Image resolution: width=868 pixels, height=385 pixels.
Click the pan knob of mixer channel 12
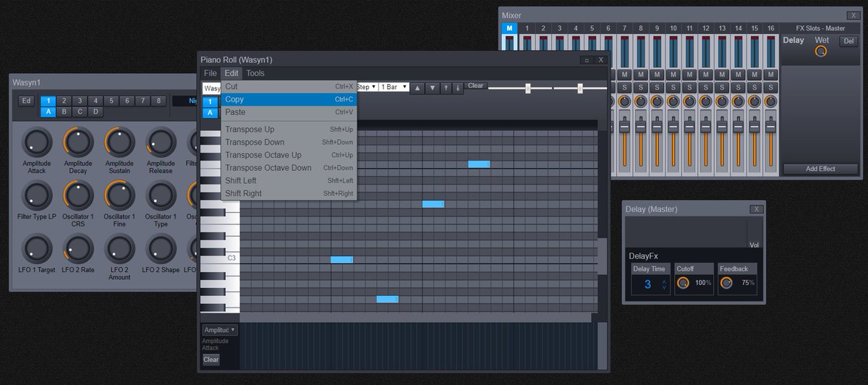click(705, 102)
